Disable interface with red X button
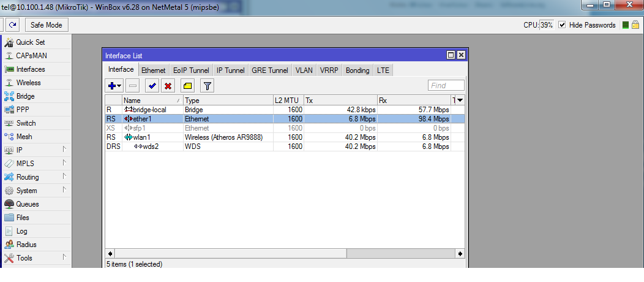Image resolution: width=644 pixels, height=282 pixels. [x=168, y=86]
